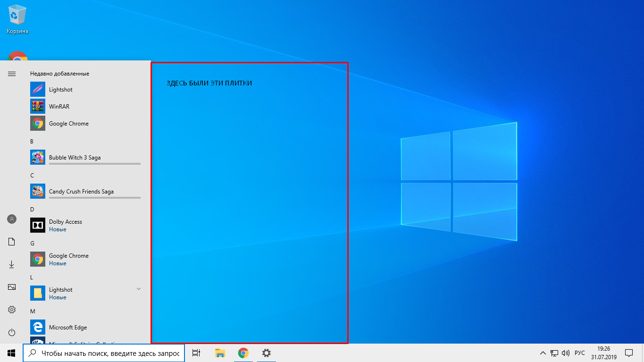Expand the Lightshot folder chevron
The image size is (644, 362).
[x=139, y=288]
